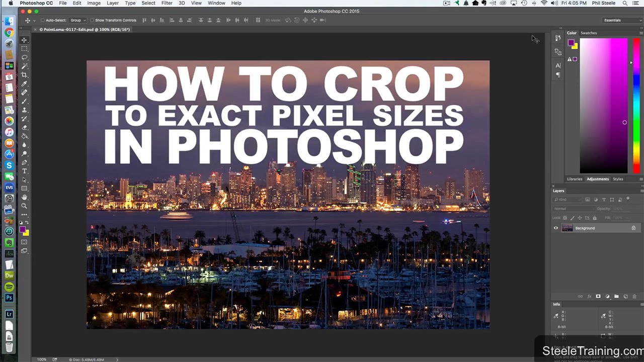
Task: Change the screen mode in toolbar
Action: (x=24, y=251)
